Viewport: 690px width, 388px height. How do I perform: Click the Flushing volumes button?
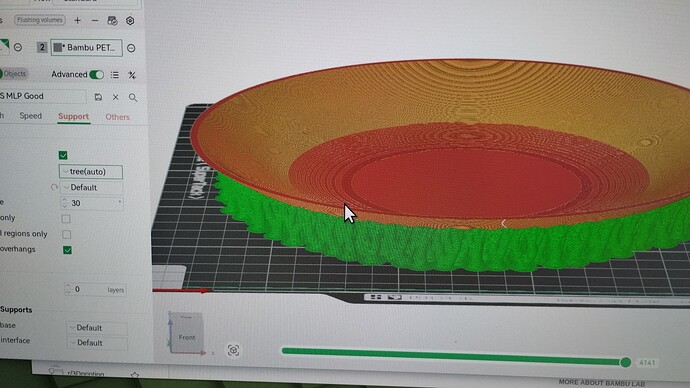coord(40,20)
